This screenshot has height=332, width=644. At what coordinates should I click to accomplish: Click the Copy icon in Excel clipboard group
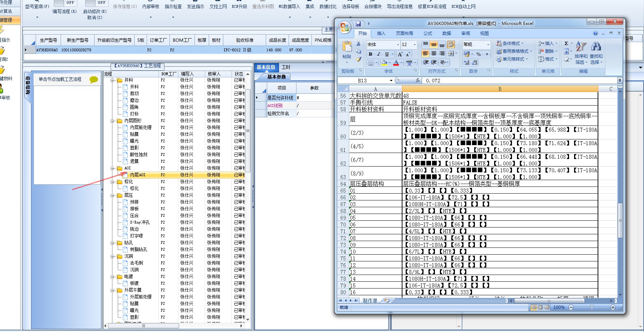tap(358, 51)
